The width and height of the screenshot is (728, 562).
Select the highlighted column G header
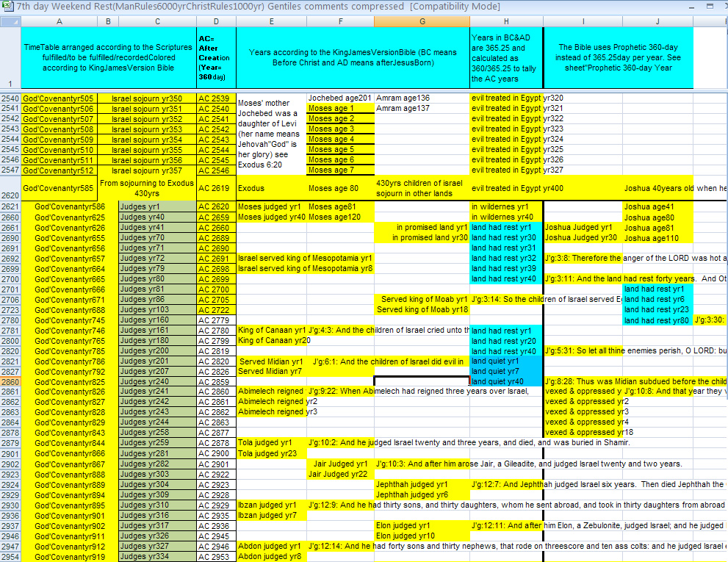(x=422, y=21)
